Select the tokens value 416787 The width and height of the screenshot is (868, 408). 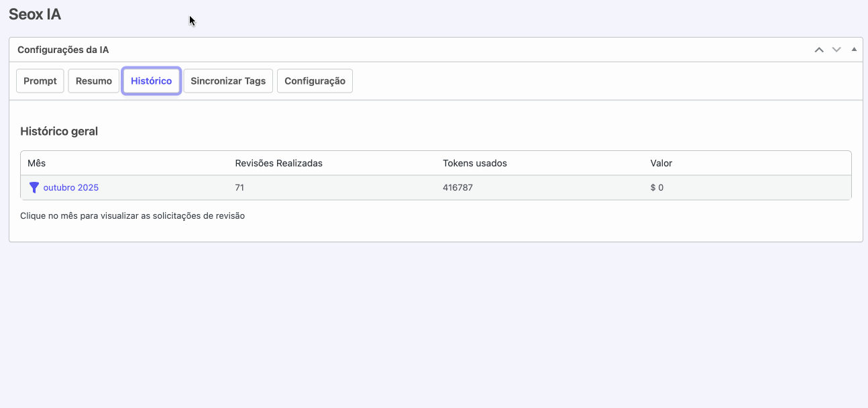[x=457, y=188]
